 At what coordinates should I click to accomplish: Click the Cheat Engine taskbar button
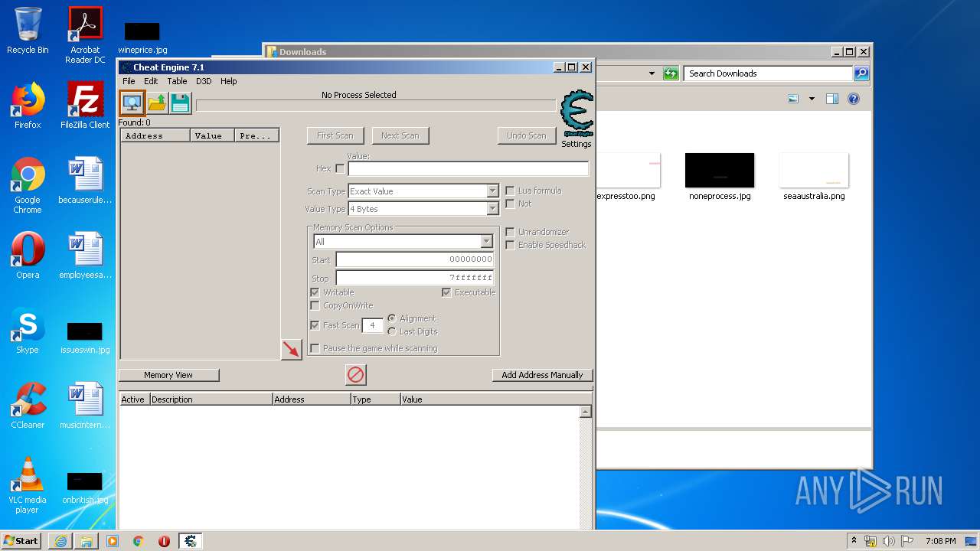tap(191, 541)
